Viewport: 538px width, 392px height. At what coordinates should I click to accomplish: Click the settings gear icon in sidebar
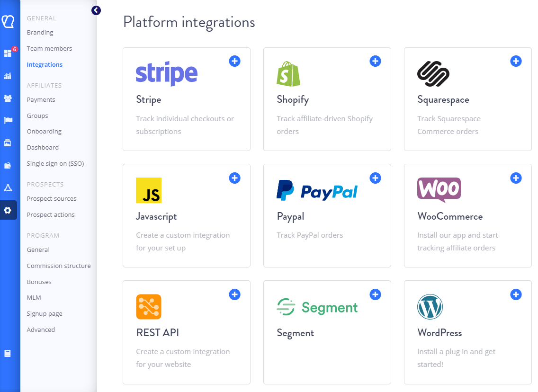tap(8, 210)
